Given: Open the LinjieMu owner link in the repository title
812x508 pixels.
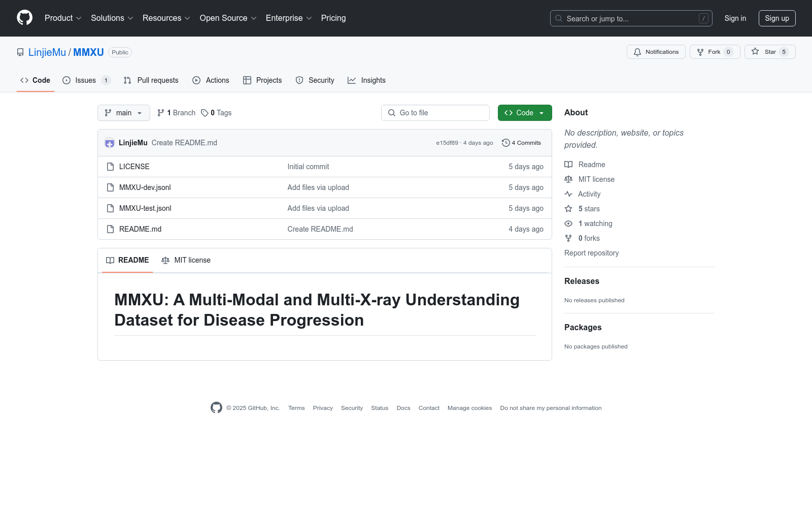Looking at the screenshot, I should [47, 52].
